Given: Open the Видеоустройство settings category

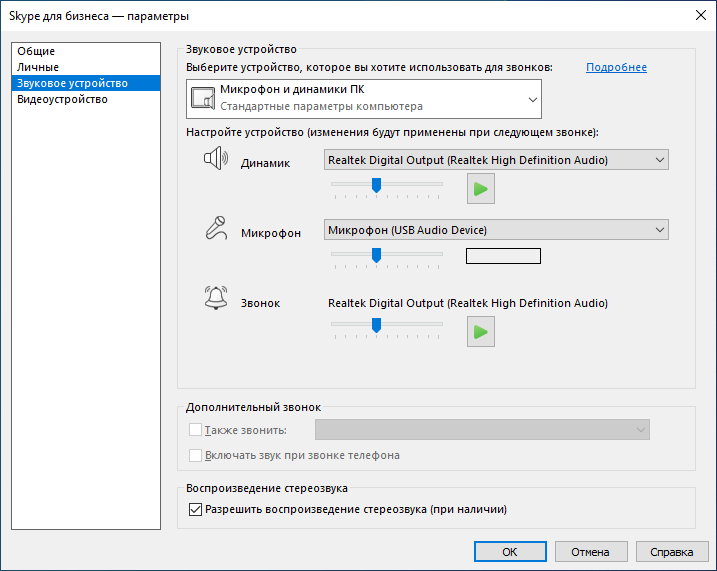Looking at the screenshot, I should (86, 99).
